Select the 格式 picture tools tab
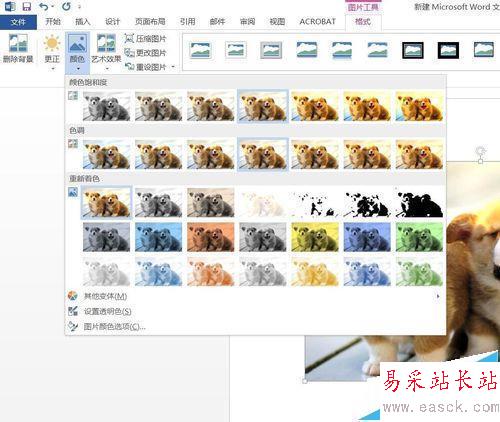 [x=363, y=22]
